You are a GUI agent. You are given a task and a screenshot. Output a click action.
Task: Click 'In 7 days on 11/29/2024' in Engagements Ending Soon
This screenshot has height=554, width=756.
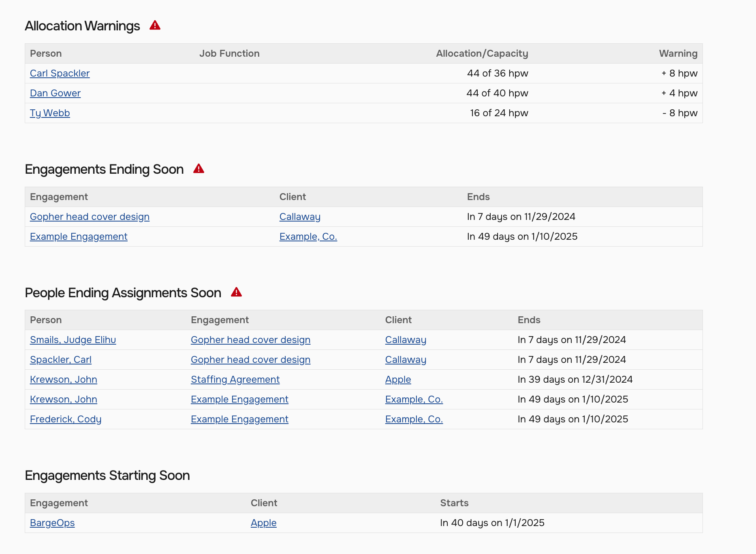point(521,217)
